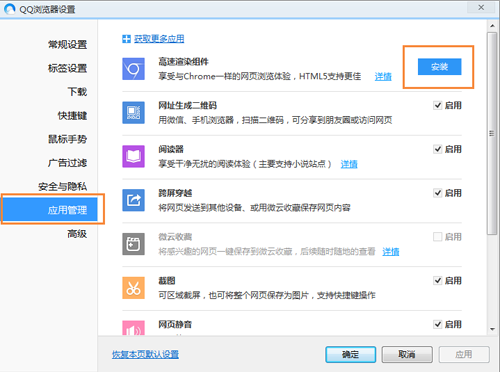The image size is (500, 372).
Task: Switch to 标签设置 section
Action: 67,68
